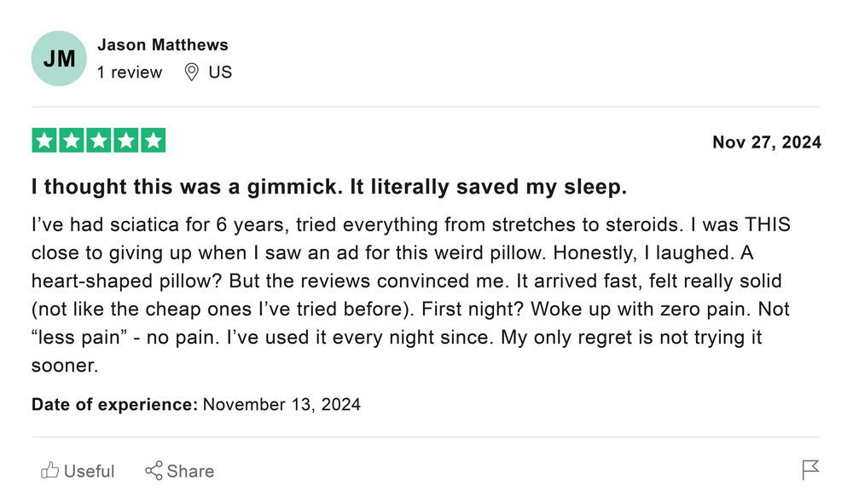Click the first green rating star
Viewport: 853px width, 504px height.
pos(44,141)
